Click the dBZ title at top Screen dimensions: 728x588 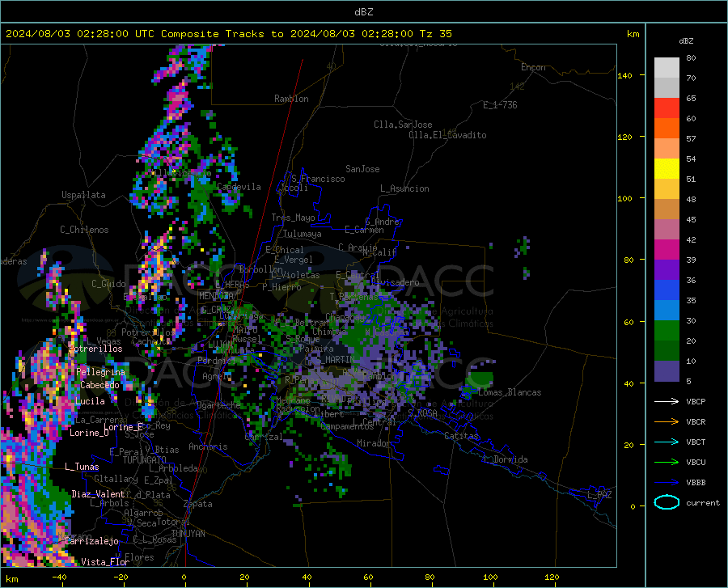click(x=363, y=12)
